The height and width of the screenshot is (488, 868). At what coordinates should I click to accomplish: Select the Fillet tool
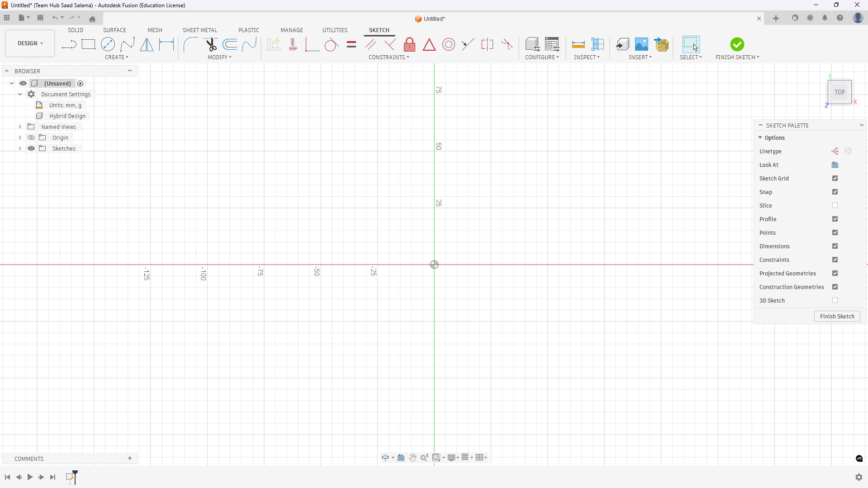point(190,44)
